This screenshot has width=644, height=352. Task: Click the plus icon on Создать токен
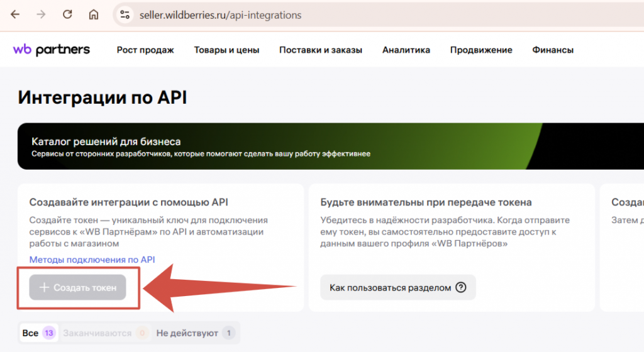(x=44, y=287)
